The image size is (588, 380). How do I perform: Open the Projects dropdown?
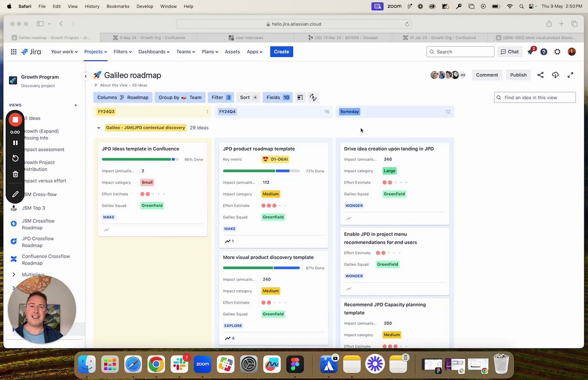pyautogui.click(x=96, y=52)
